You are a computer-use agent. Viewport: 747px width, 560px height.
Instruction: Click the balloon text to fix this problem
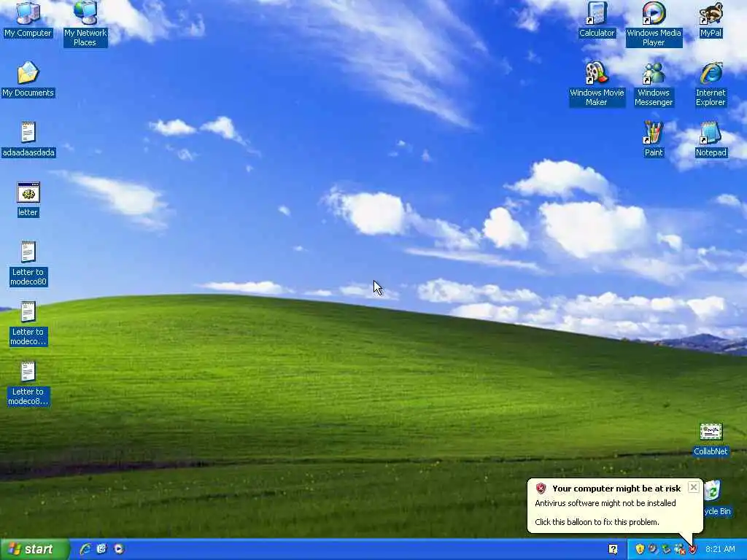coord(597,522)
